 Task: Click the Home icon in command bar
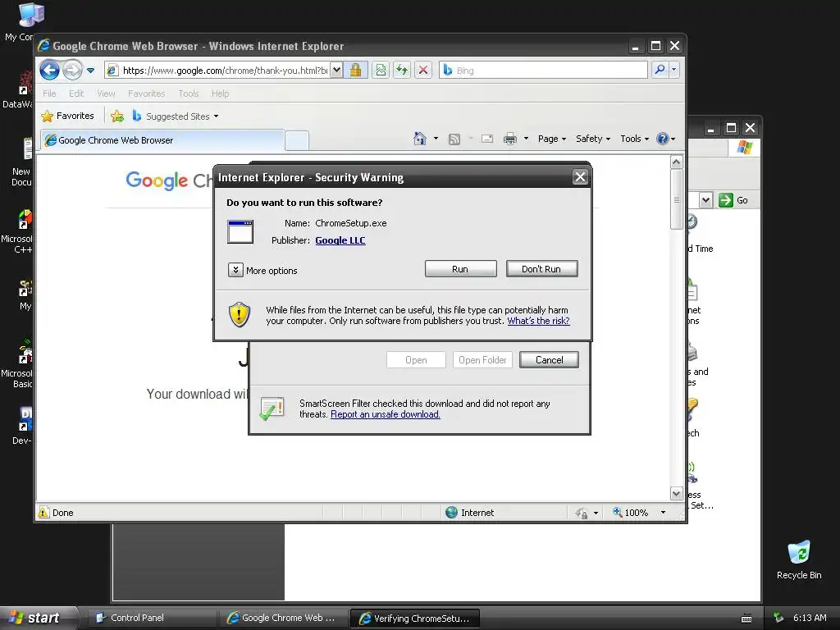coord(420,139)
